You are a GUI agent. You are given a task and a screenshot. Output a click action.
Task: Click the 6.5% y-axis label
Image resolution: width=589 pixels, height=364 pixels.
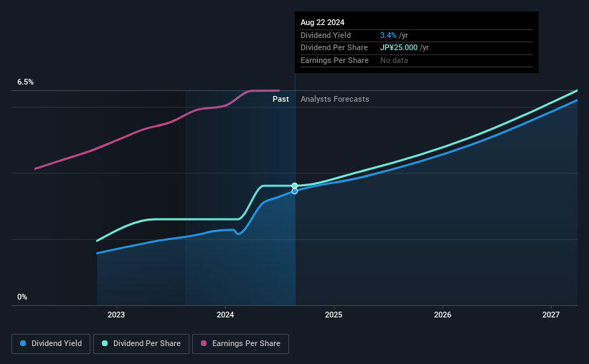pos(25,82)
